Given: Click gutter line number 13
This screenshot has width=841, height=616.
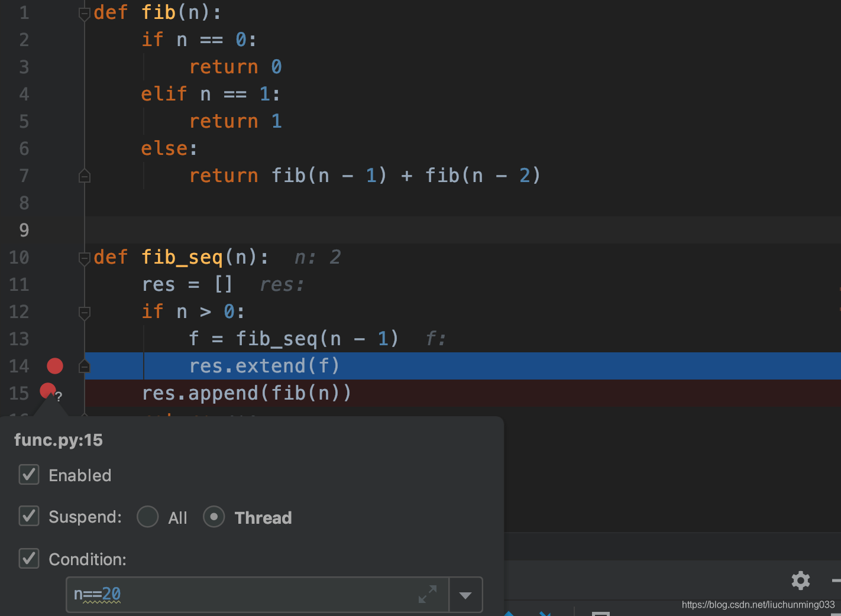Looking at the screenshot, I should pos(19,339).
